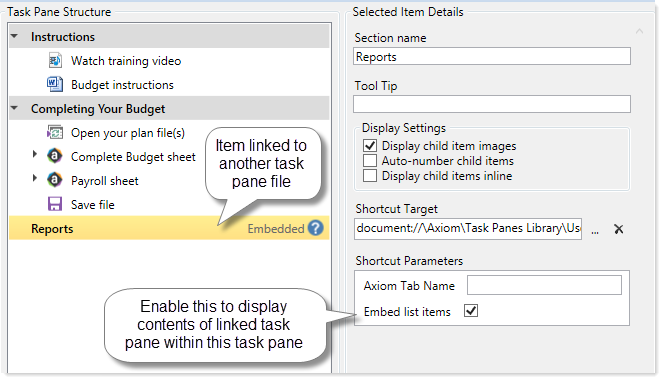Clear the Shortcut Target with the X icon
The width and height of the screenshot is (663, 377).
[x=619, y=229]
